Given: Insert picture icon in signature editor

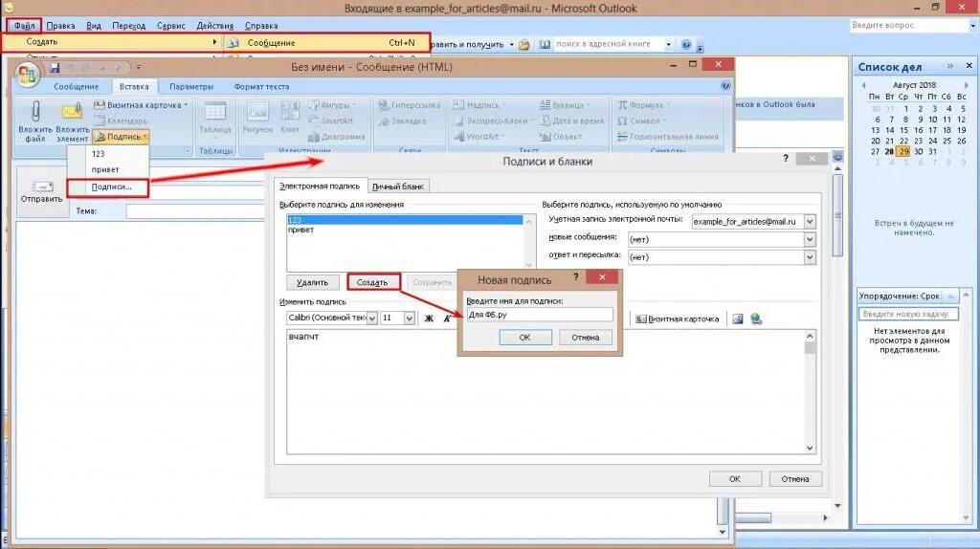Looking at the screenshot, I should 738,318.
